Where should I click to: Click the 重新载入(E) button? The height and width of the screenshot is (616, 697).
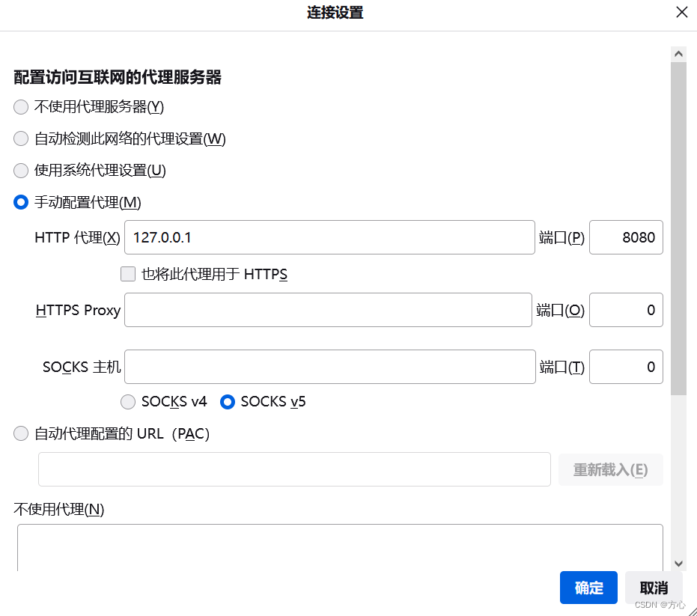point(610,470)
